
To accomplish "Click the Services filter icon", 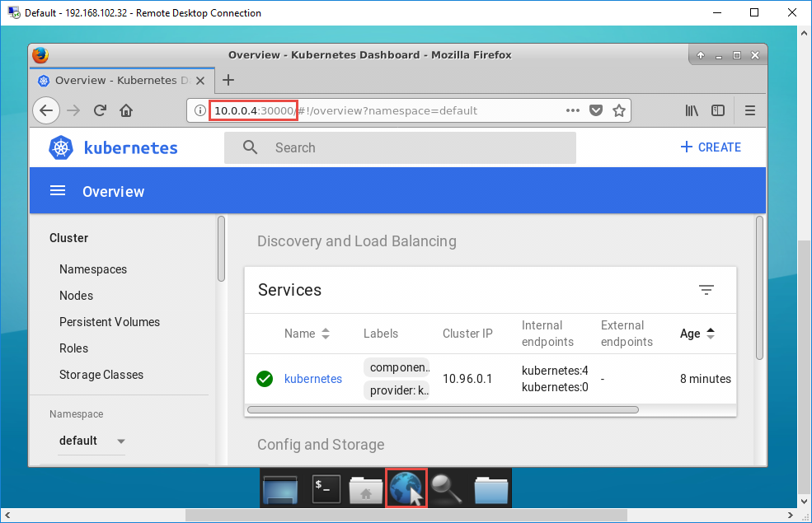I will coord(706,290).
